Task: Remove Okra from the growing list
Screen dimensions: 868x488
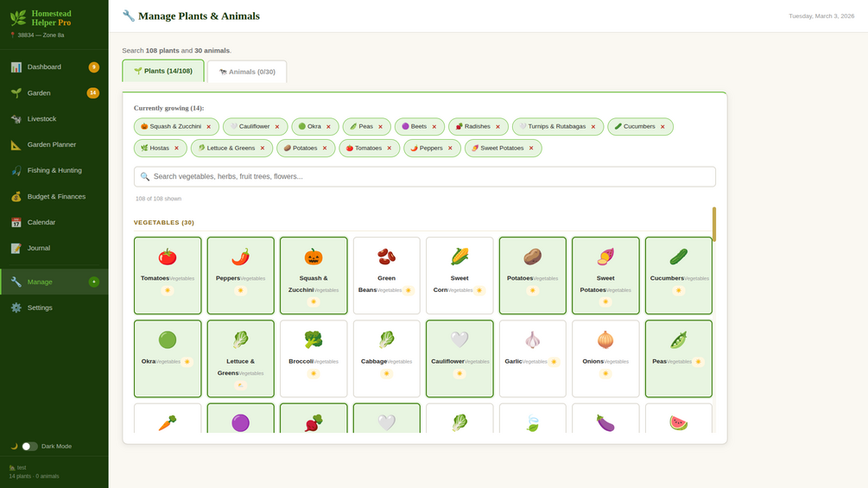Action: [328, 127]
